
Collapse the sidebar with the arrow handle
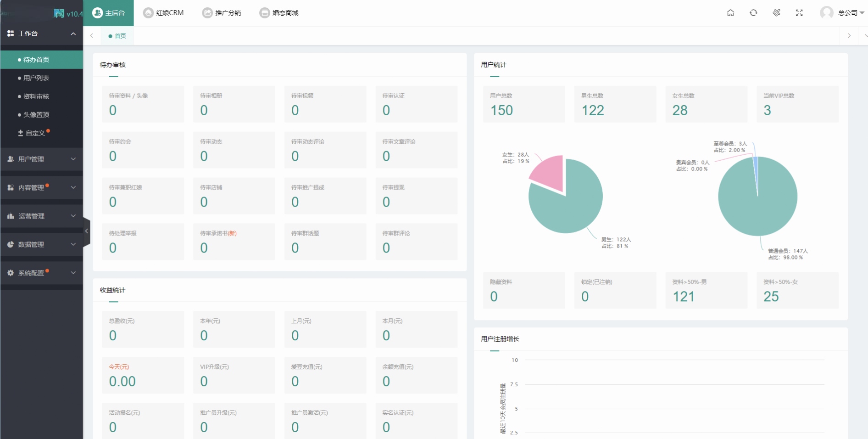click(x=86, y=231)
